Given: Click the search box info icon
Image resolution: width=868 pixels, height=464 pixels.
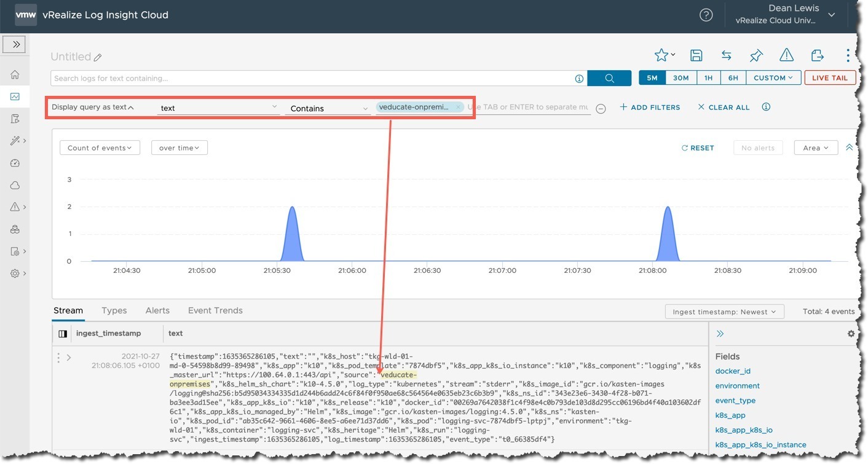Looking at the screenshot, I should [579, 79].
